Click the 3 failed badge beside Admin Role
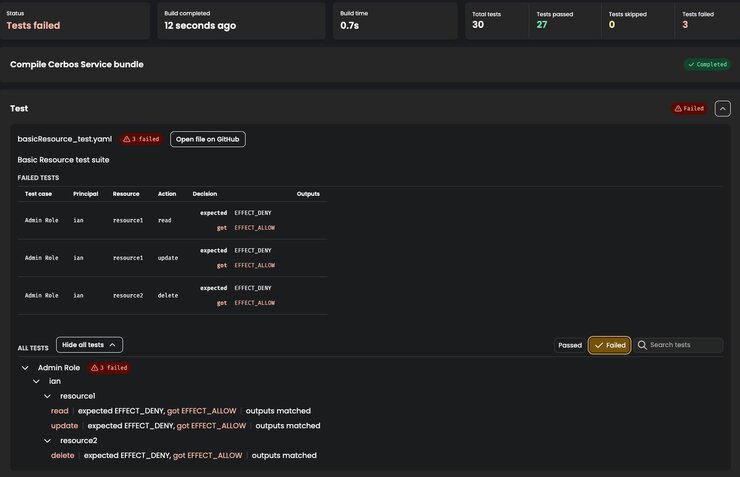 pyautogui.click(x=109, y=368)
